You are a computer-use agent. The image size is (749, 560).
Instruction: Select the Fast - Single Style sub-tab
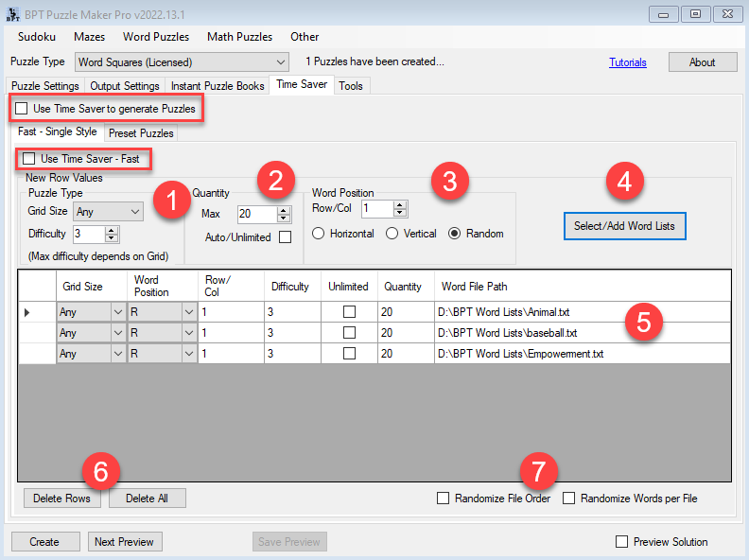58,131
